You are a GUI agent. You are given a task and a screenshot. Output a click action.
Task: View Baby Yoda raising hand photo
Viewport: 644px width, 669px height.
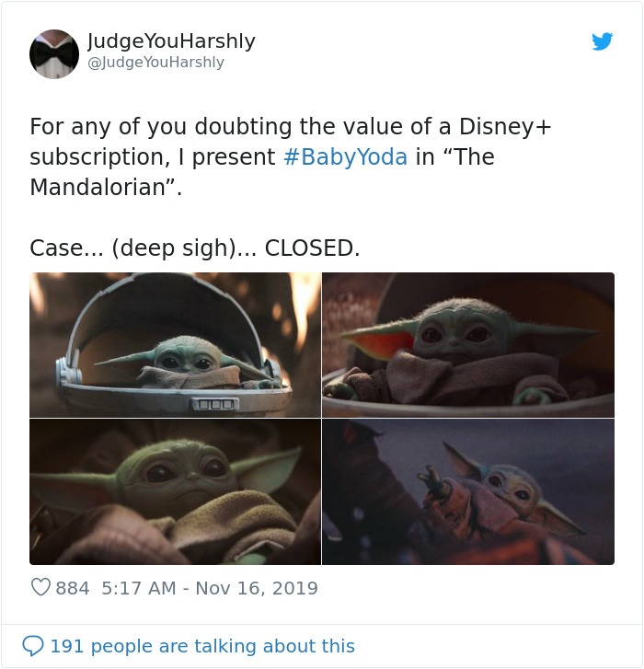(x=468, y=491)
